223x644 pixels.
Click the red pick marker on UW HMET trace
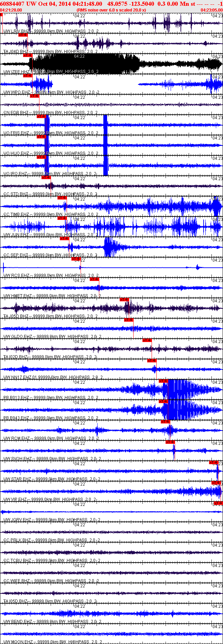click(94, 279)
